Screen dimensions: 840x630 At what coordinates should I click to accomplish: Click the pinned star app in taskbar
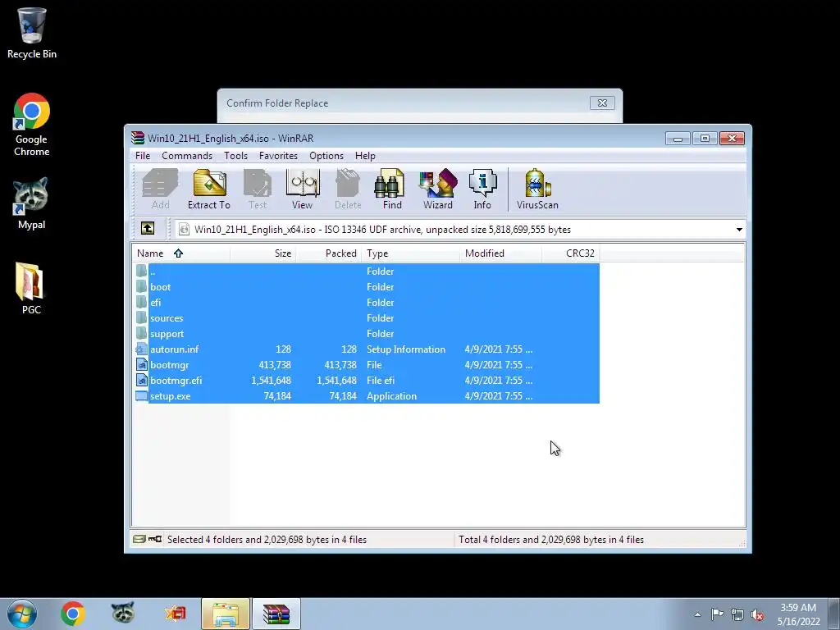[175, 614]
